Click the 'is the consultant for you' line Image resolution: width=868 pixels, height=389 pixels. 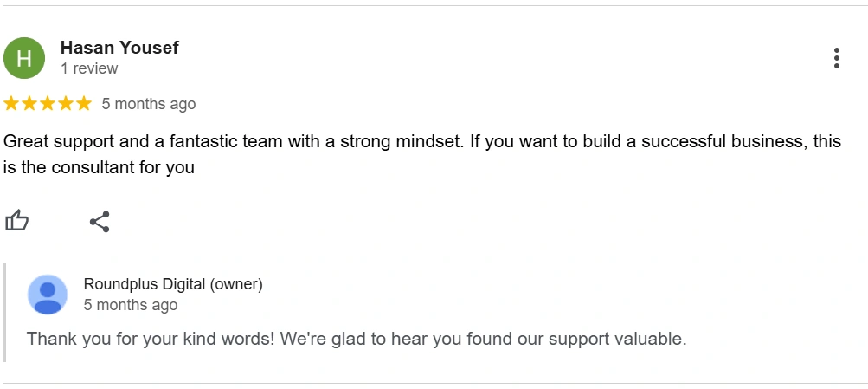[100, 167]
